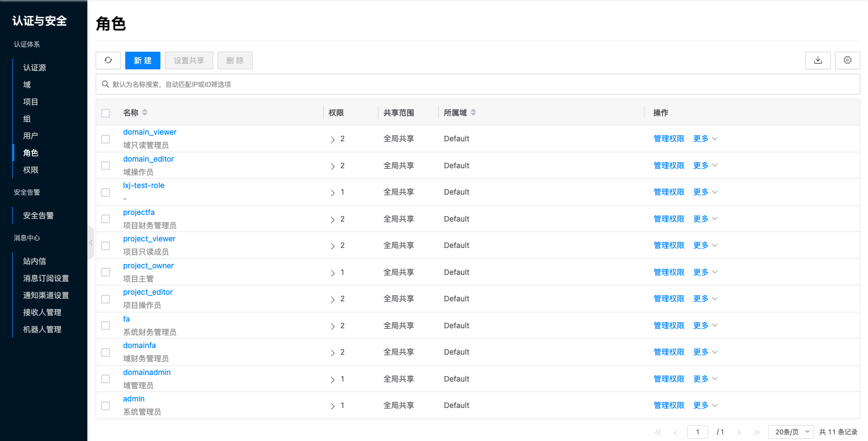Focus the role name search field

point(478,84)
